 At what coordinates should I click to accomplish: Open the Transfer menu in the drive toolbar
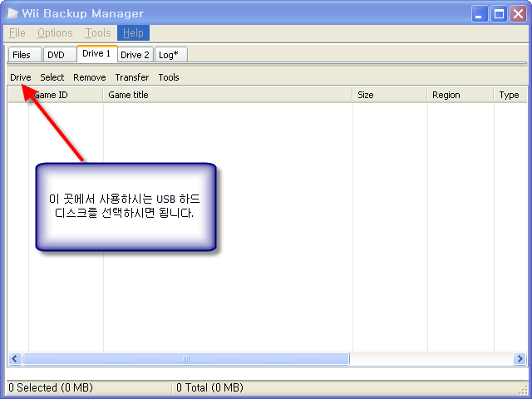pos(132,77)
